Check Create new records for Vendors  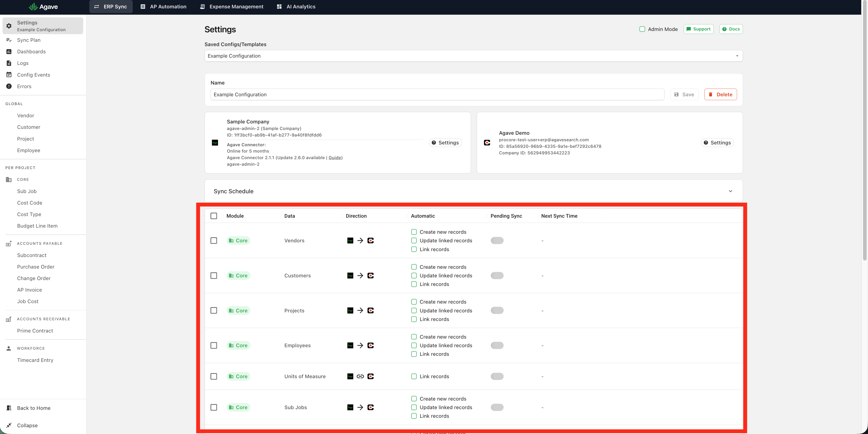[x=414, y=232]
